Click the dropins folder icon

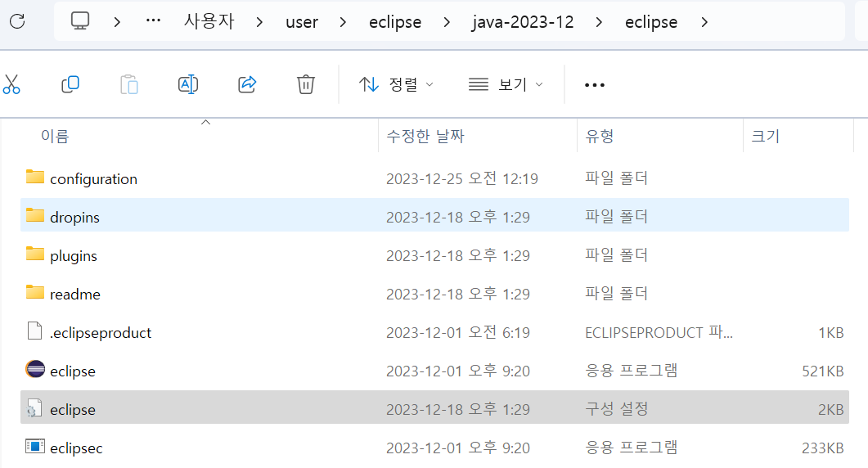35,215
